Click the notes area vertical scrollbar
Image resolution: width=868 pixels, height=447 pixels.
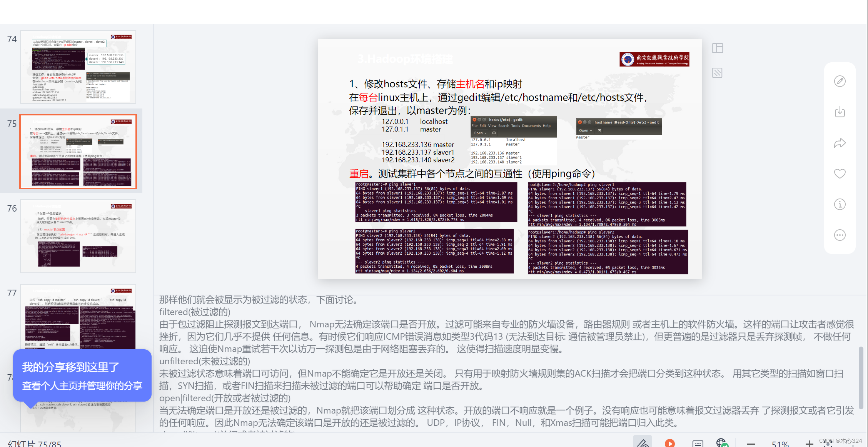[x=861, y=378]
